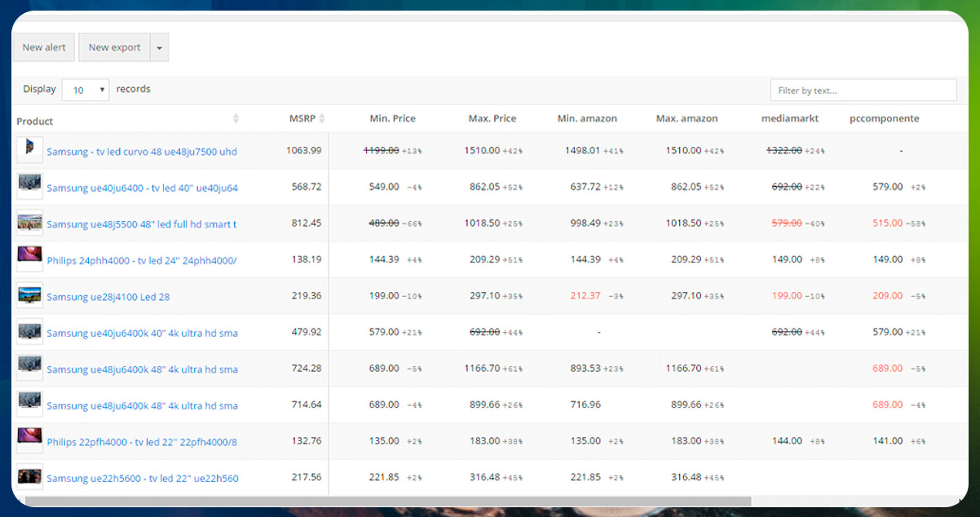Viewport: 980px width, 517px height.
Task: Select MSRP value 132.76
Action: (x=307, y=441)
